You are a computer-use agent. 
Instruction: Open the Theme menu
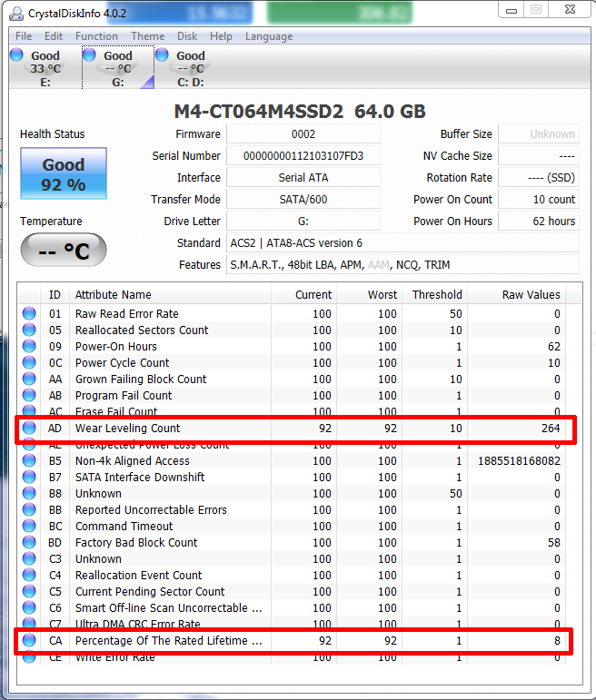(x=147, y=36)
